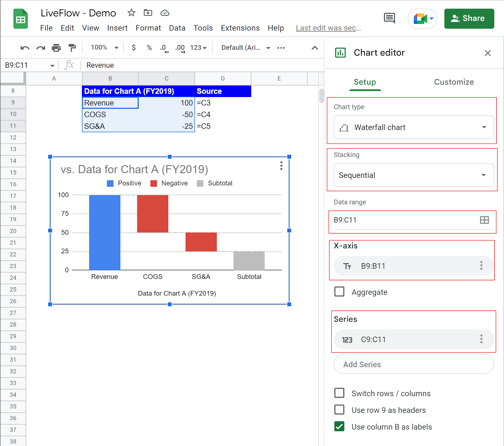The width and height of the screenshot is (504, 446).
Task: Open the Chart type Waterfall chart dropdown
Action: tap(414, 127)
